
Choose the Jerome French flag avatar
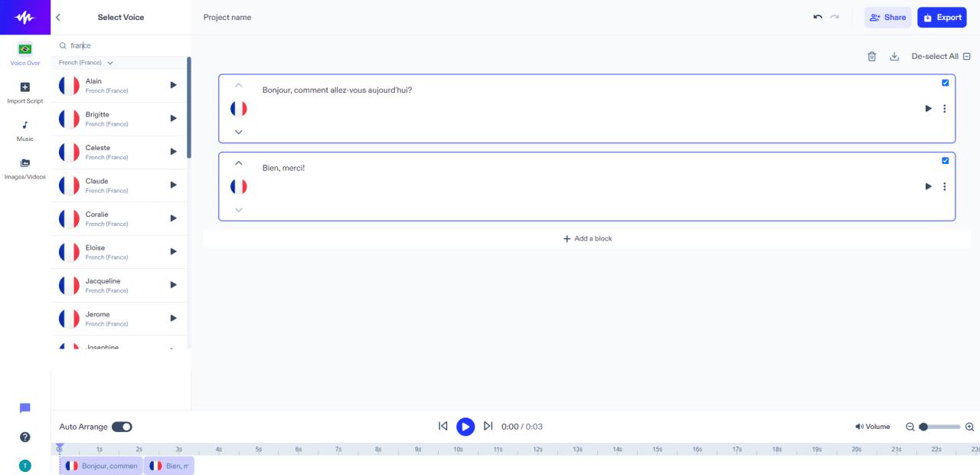click(x=69, y=318)
